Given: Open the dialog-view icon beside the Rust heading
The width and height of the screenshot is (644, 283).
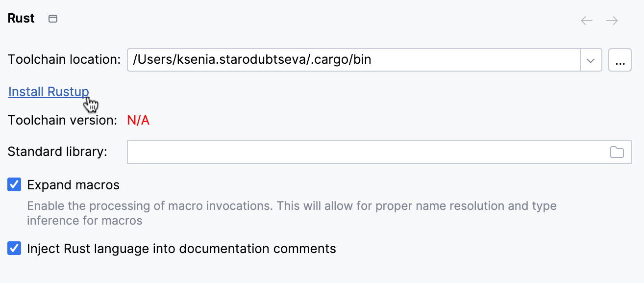Looking at the screenshot, I should [x=52, y=18].
